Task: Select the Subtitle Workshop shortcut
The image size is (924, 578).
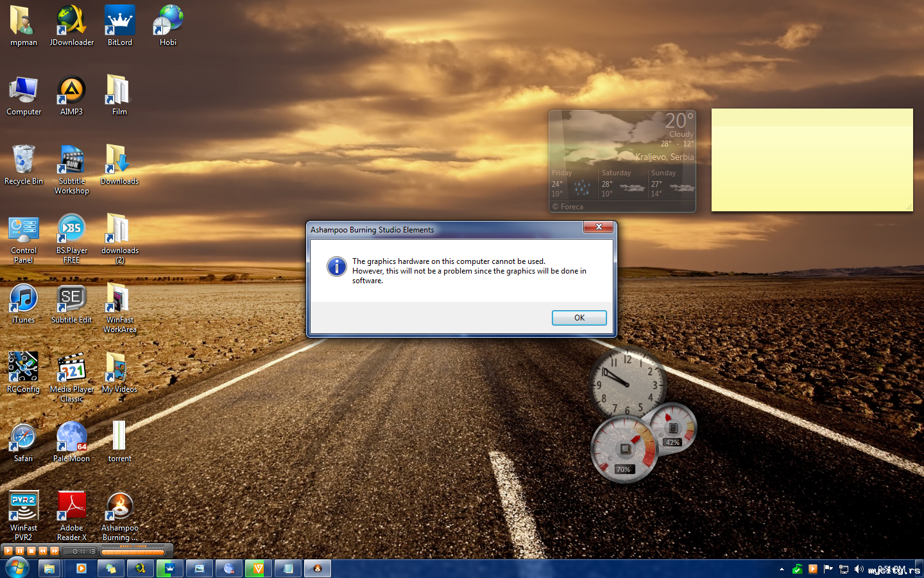Action: coord(72,170)
